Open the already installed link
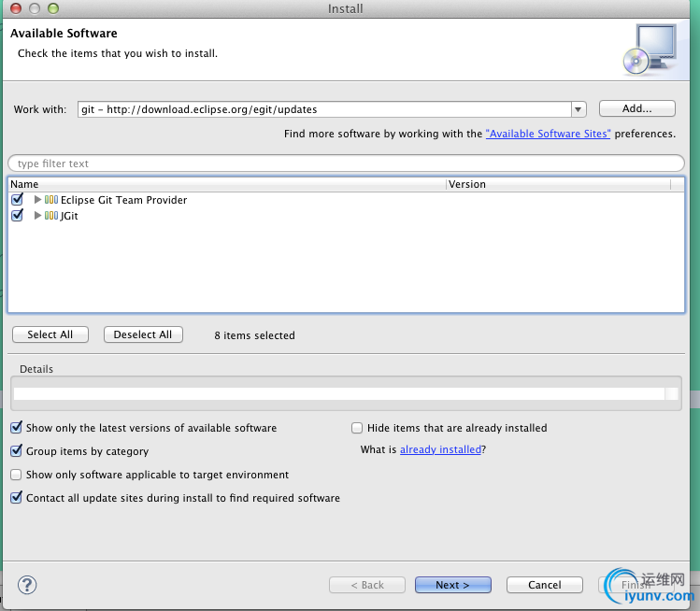The image size is (700, 611). [x=440, y=449]
